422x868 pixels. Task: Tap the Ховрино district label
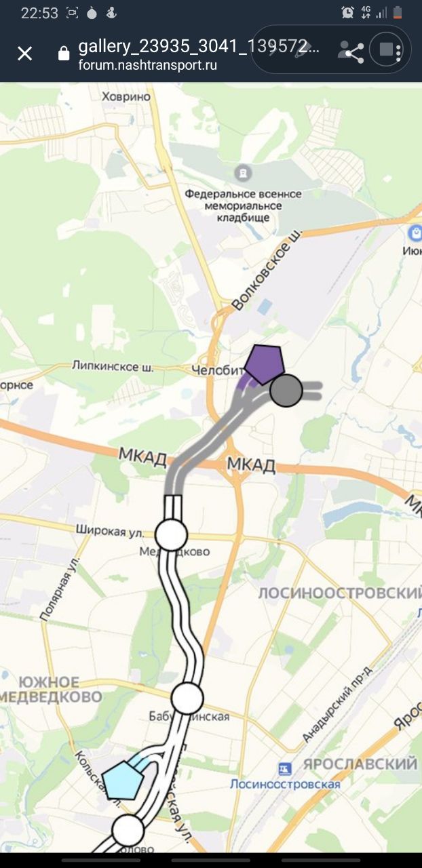pyautogui.click(x=126, y=97)
